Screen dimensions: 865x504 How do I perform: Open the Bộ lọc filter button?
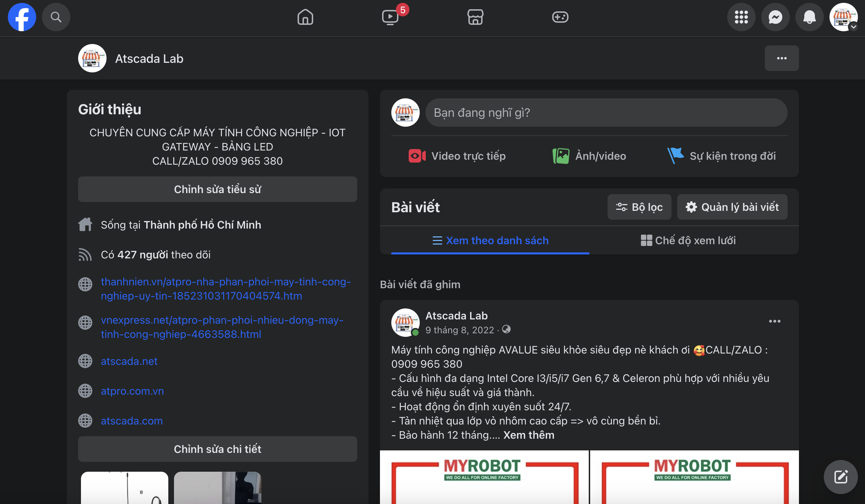coord(639,207)
